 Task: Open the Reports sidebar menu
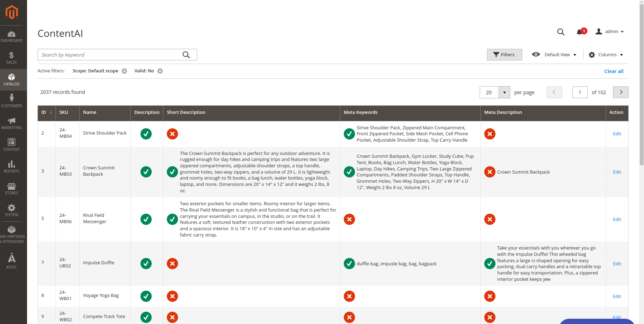(x=12, y=167)
